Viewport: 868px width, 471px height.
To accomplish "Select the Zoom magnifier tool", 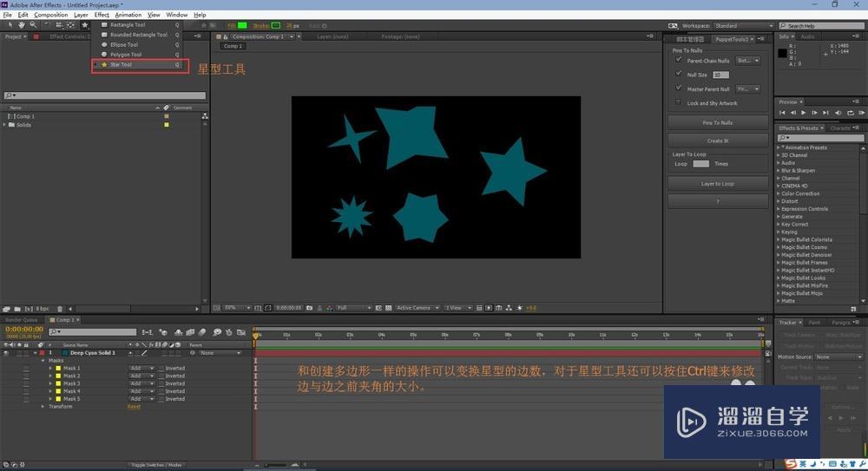I will click(33, 25).
